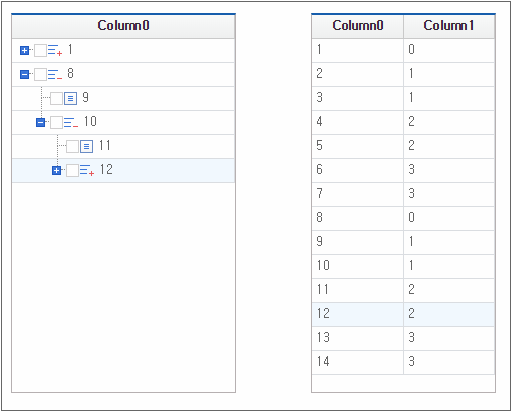Enable the checkbox next to tree item 11
This screenshot has height=411, width=511.
click(x=72, y=146)
